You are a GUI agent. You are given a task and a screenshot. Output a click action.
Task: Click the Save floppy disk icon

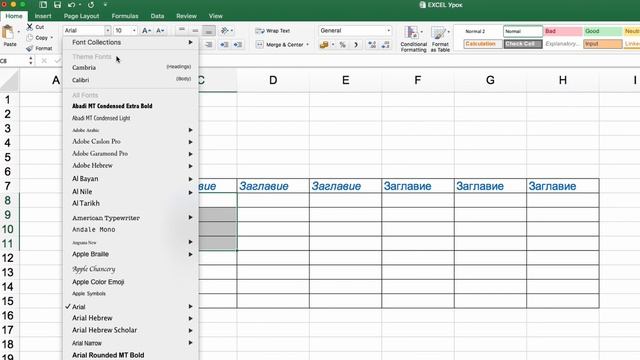click(x=57, y=5)
